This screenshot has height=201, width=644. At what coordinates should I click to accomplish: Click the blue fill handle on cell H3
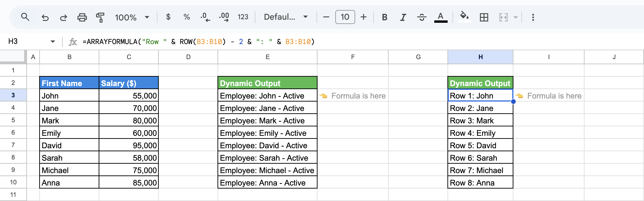(x=513, y=101)
